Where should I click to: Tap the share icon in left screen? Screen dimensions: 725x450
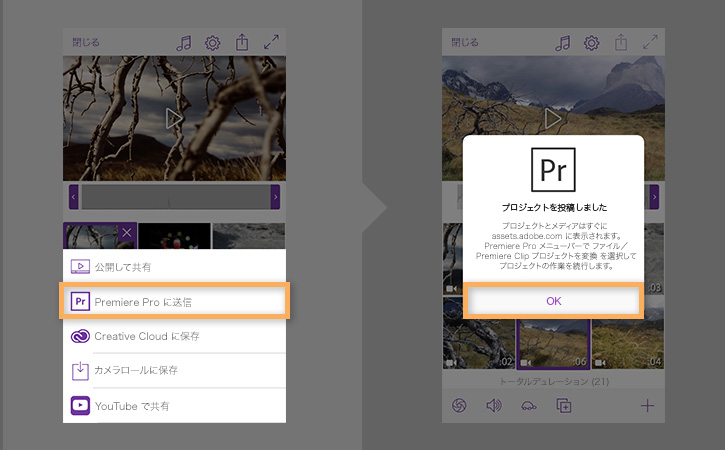click(x=242, y=43)
